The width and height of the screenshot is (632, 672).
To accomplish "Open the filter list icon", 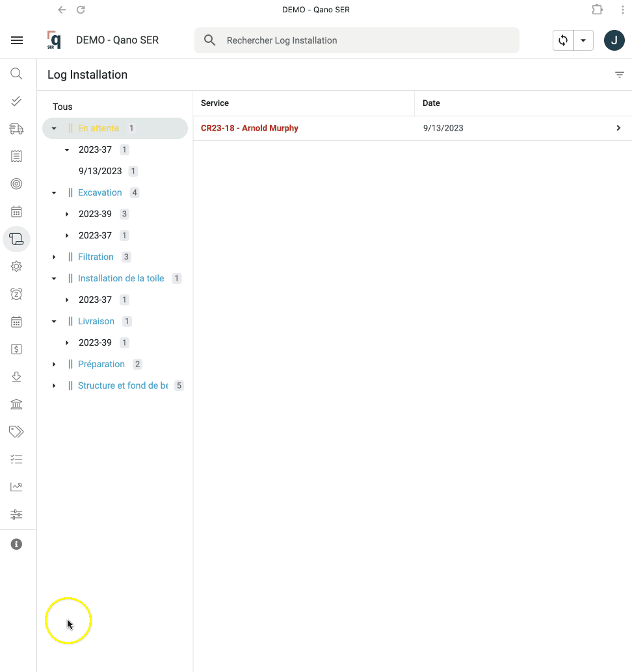I will click(x=620, y=75).
